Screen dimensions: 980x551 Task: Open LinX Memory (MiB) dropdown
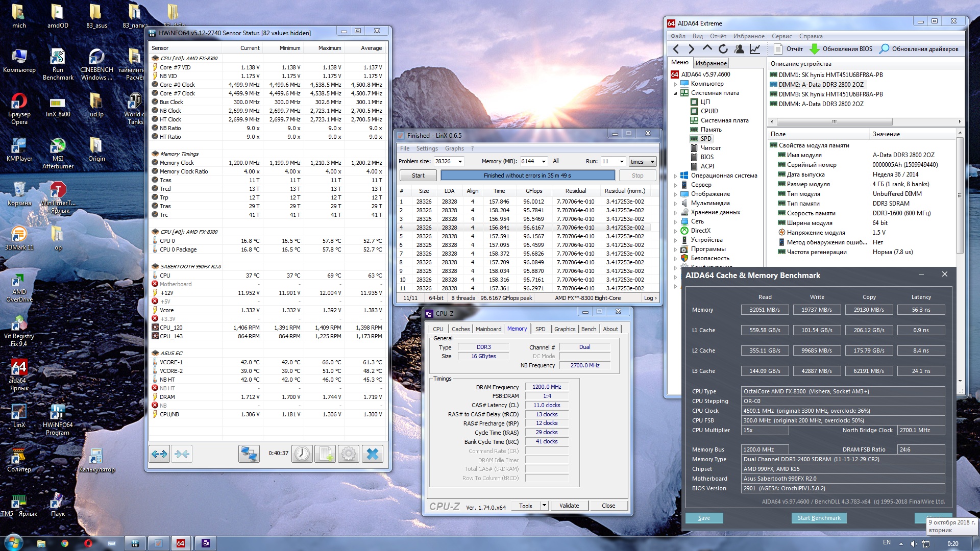point(543,162)
